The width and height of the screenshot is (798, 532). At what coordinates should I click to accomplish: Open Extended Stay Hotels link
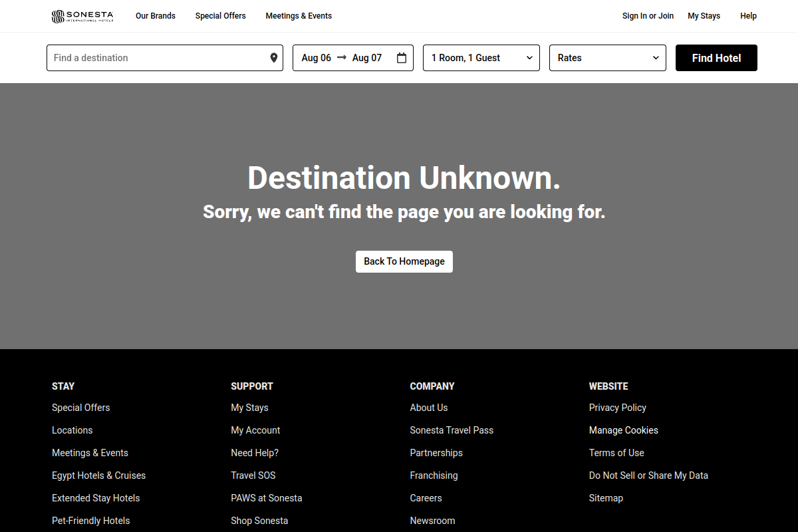pos(96,498)
